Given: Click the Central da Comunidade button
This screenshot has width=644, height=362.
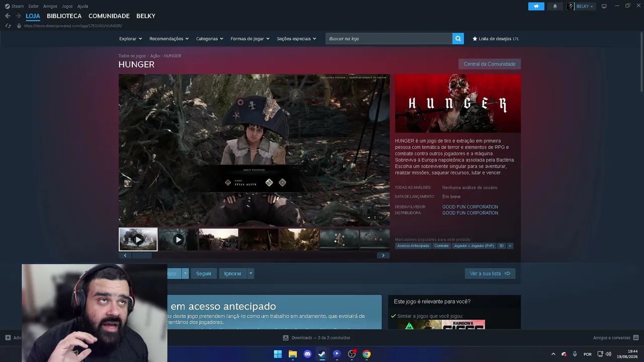Looking at the screenshot, I should (490, 64).
